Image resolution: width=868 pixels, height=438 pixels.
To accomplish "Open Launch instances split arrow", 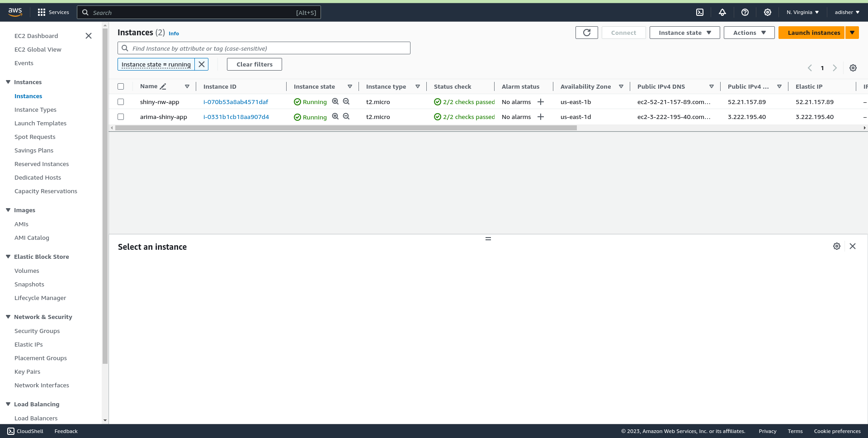I will pyautogui.click(x=852, y=33).
